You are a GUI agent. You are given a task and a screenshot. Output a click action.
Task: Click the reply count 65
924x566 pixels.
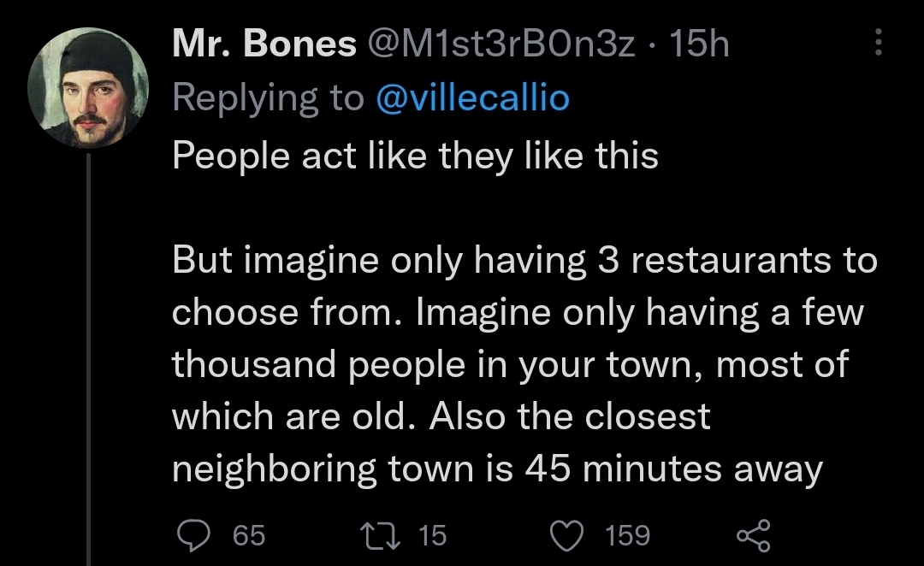(x=249, y=536)
